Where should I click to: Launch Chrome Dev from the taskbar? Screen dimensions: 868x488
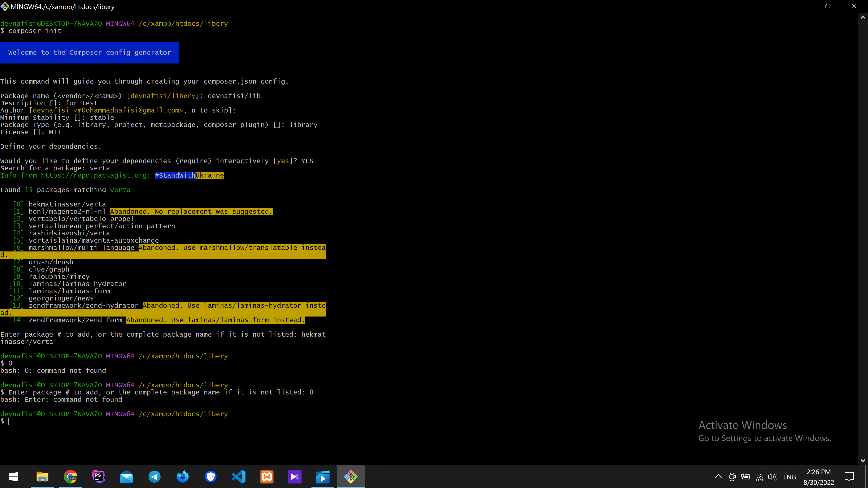pos(71,476)
